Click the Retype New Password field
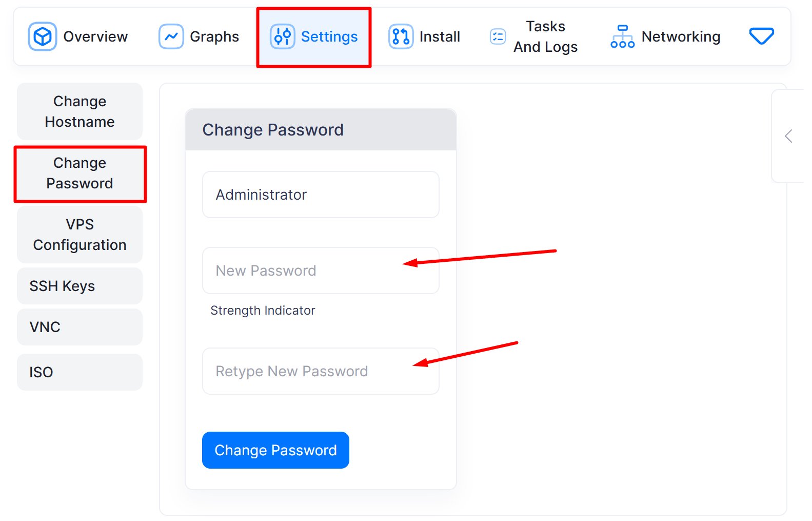 click(321, 371)
